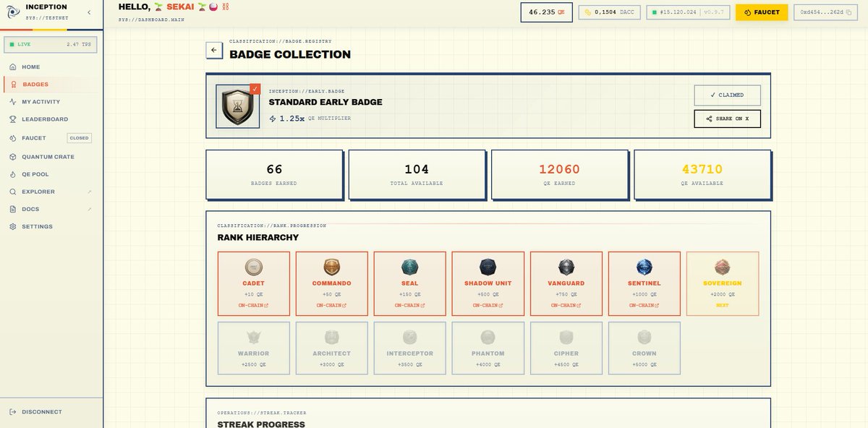Click the checkmark on the badge thumbnail
The height and width of the screenshot is (428, 868).
coord(255,90)
